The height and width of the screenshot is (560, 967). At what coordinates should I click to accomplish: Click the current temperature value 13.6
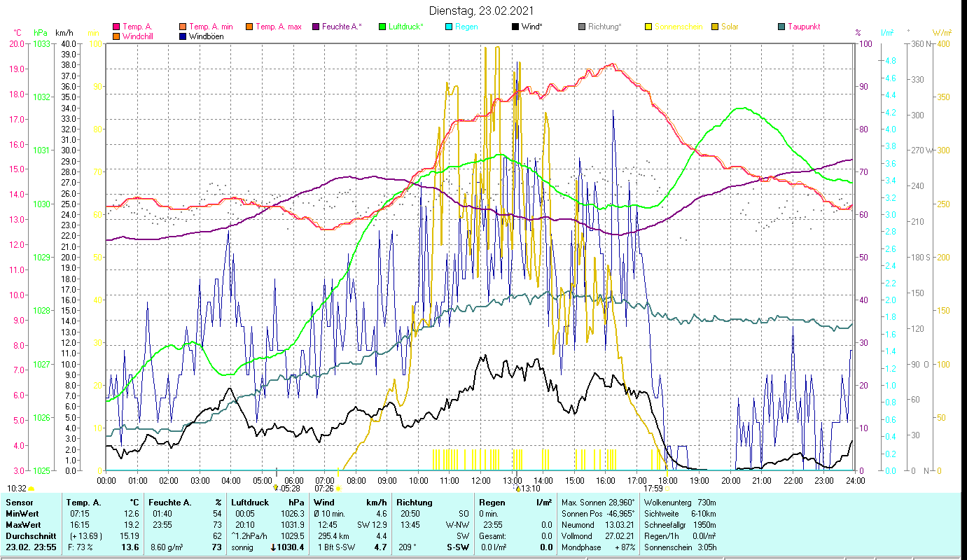pyautogui.click(x=130, y=547)
